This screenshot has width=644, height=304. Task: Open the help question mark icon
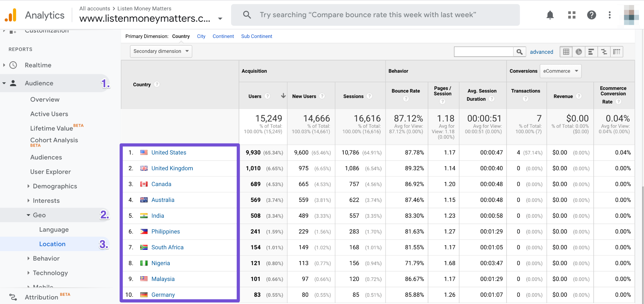point(591,15)
